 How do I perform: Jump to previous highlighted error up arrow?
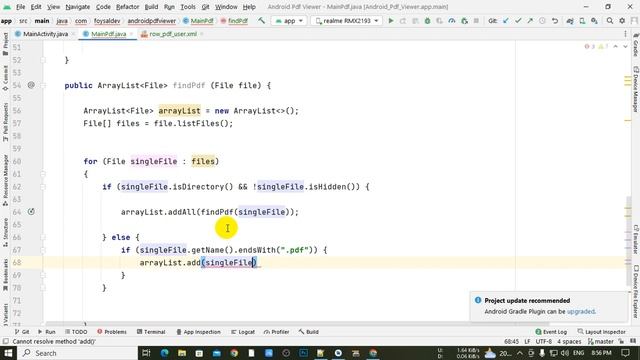pos(616,47)
